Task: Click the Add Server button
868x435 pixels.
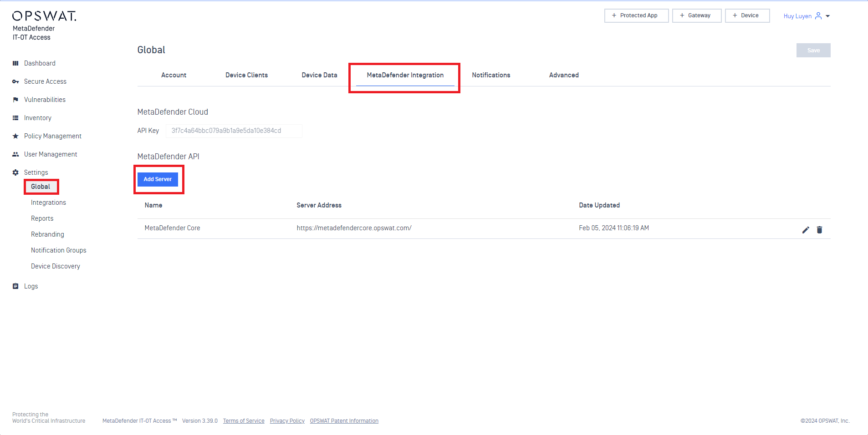Action: point(158,179)
